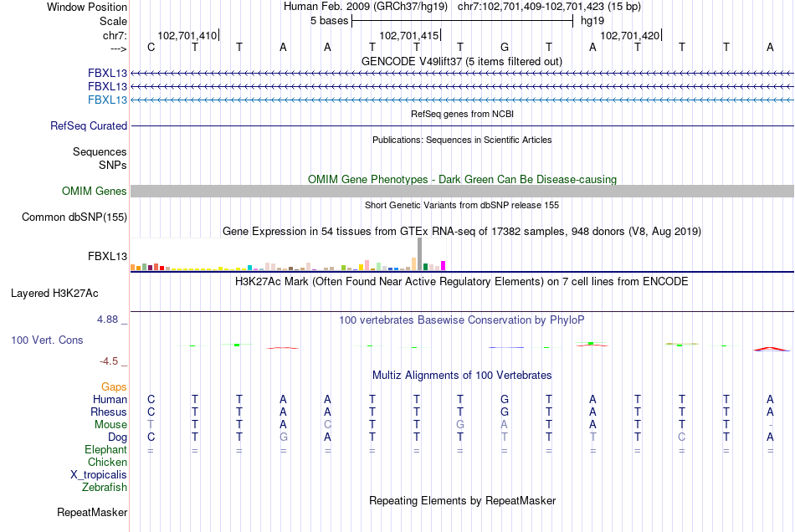Viewport: 795px width, 532px height.
Task: Click the 102,701,420 position marker
Action: tap(630, 35)
